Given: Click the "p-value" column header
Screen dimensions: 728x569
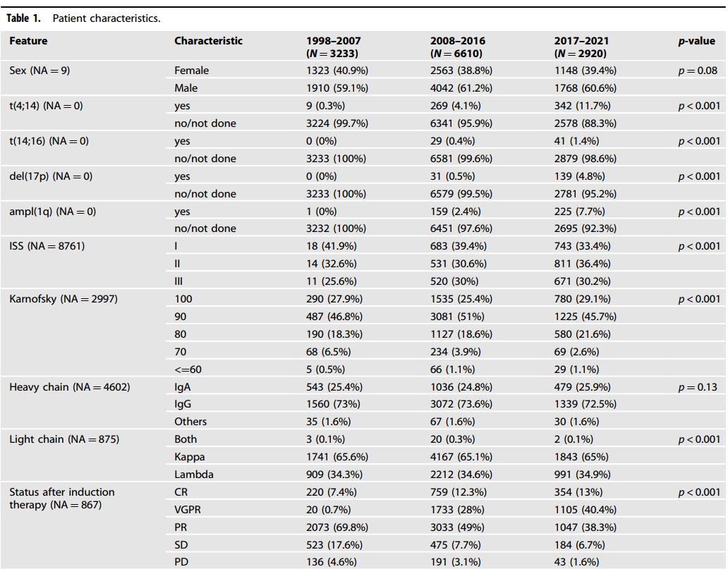Looking at the screenshot, I should [696, 41].
